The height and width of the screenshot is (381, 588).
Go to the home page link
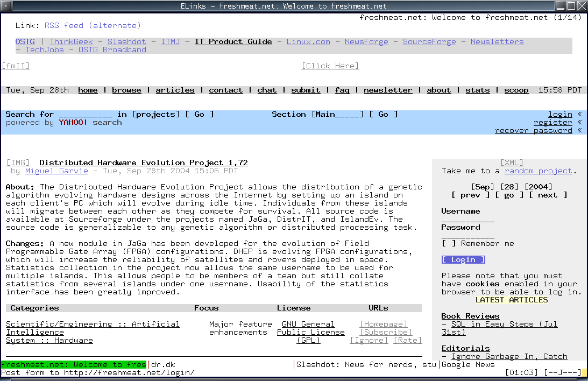(x=88, y=90)
